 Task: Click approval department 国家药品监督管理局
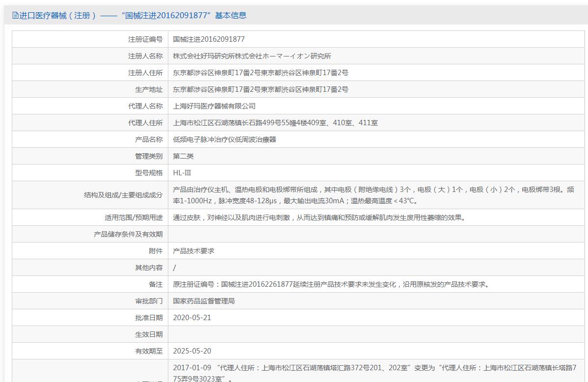coord(204,301)
